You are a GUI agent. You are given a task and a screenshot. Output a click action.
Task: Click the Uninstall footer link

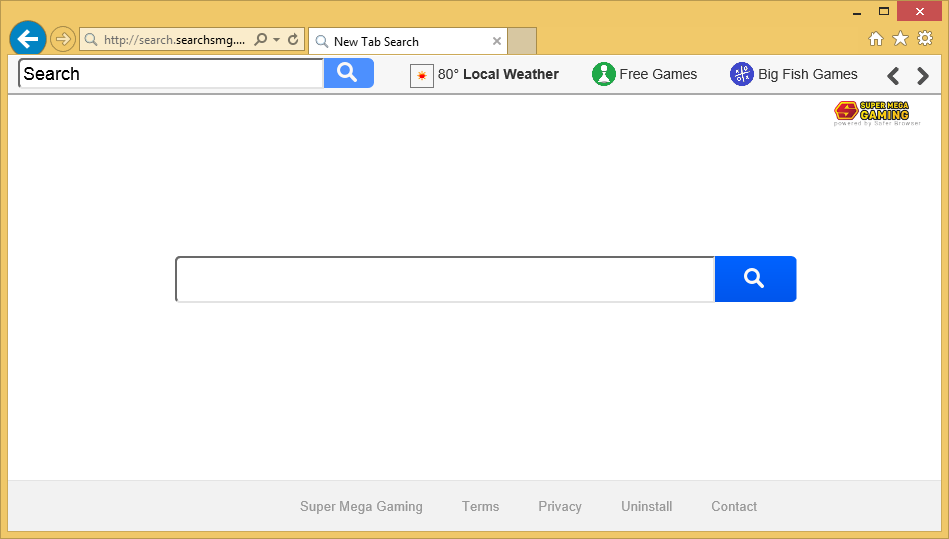646,506
